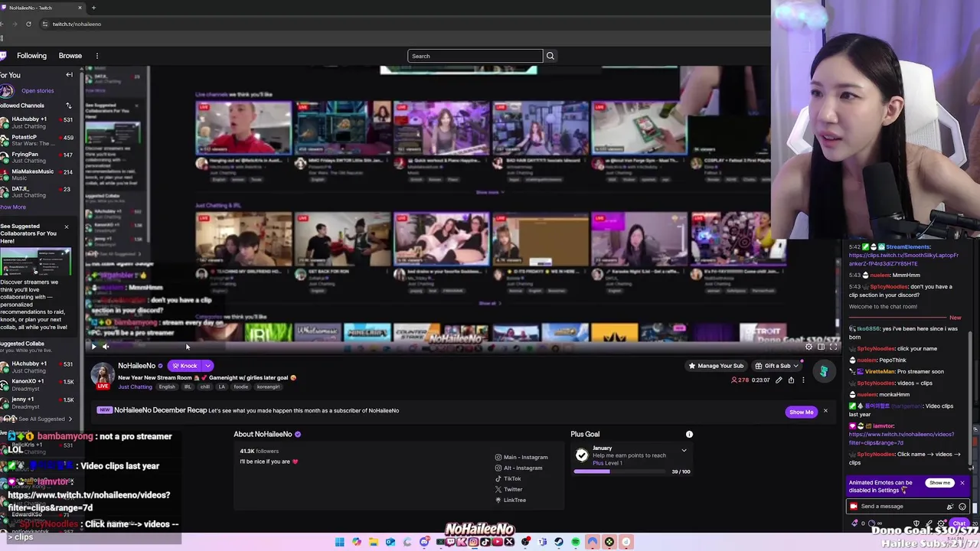
Task: Open Main - Instagram link
Action: [x=521, y=458]
